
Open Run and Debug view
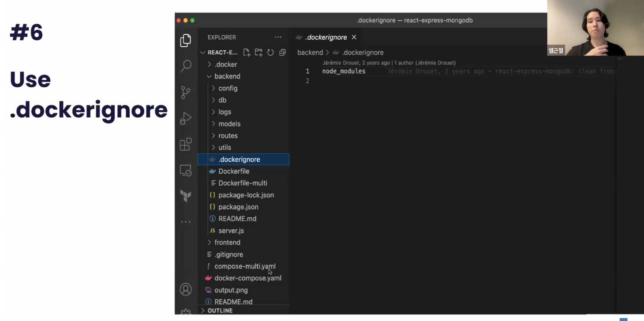click(x=186, y=118)
